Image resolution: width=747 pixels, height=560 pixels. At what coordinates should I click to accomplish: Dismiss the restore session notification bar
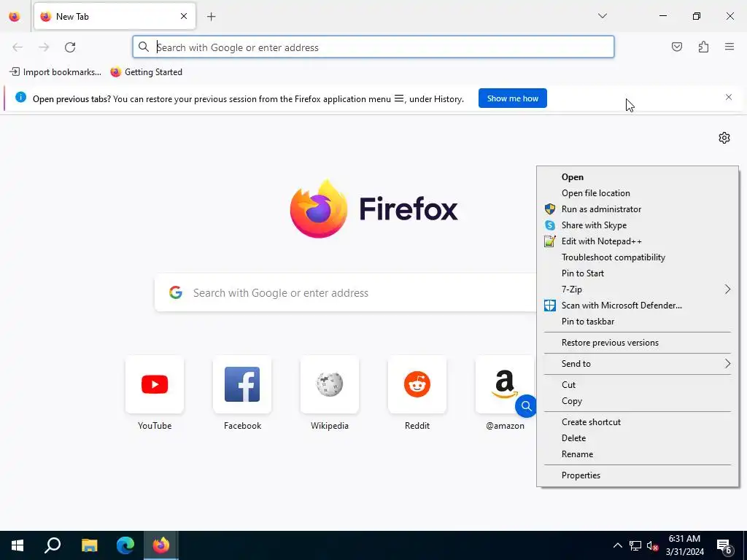point(729,97)
